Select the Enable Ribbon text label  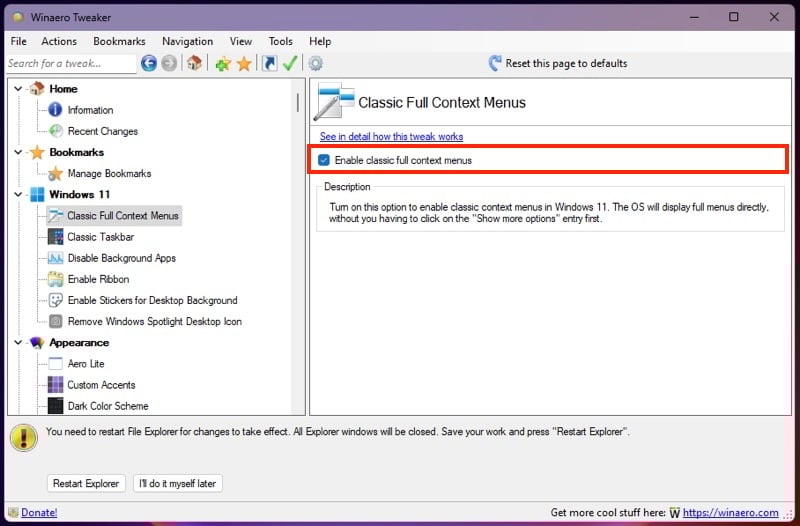[98, 279]
